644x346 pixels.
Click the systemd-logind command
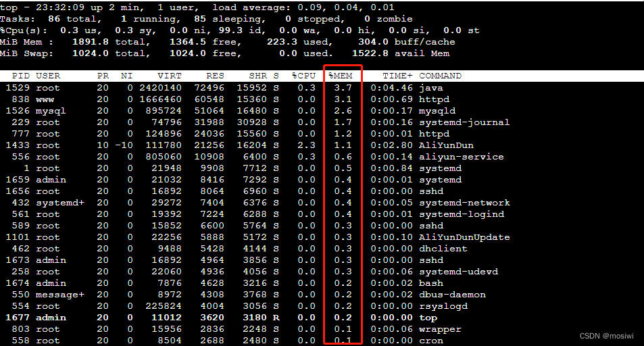pyautogui.click(x=462, y=214)
